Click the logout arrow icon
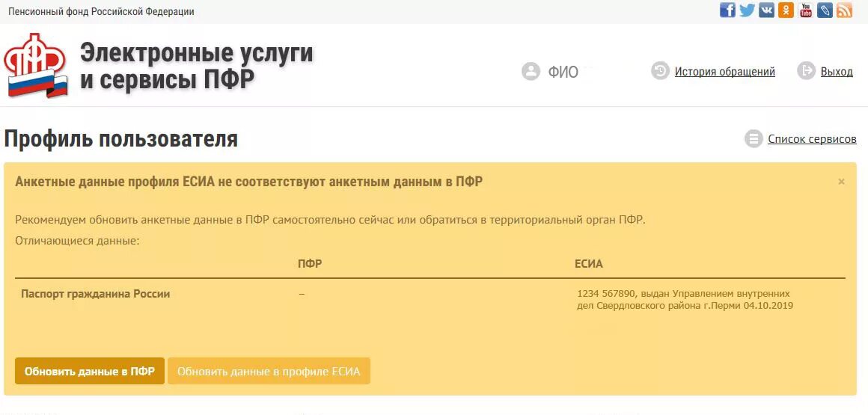Image resolution: width=868 pixels, height=415 pixels. [x=807, y=71]
